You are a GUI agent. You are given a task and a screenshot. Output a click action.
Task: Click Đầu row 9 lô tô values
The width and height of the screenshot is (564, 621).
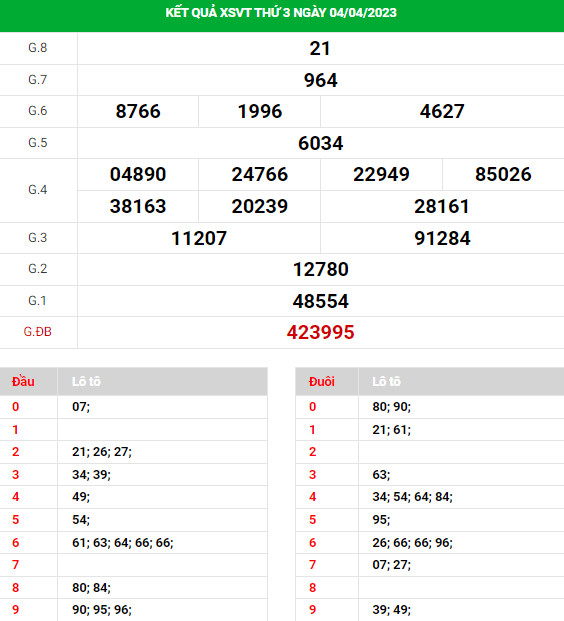pos(102,610)
